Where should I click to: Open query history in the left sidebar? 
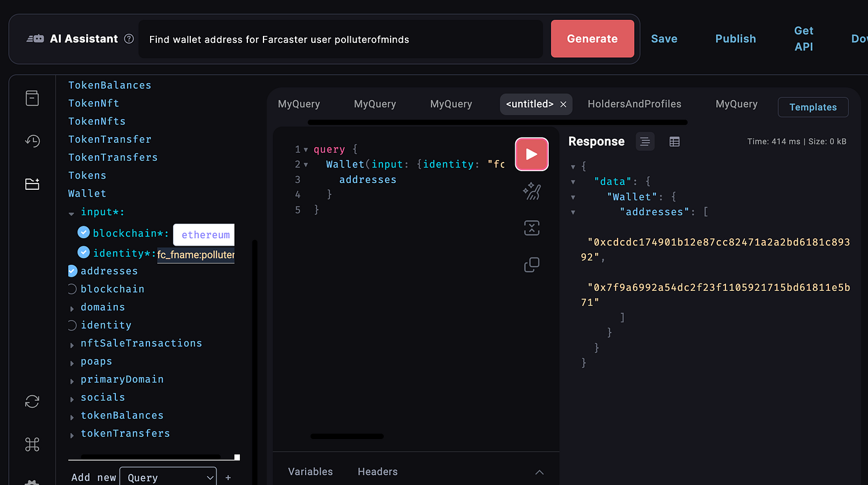[32, 141]
